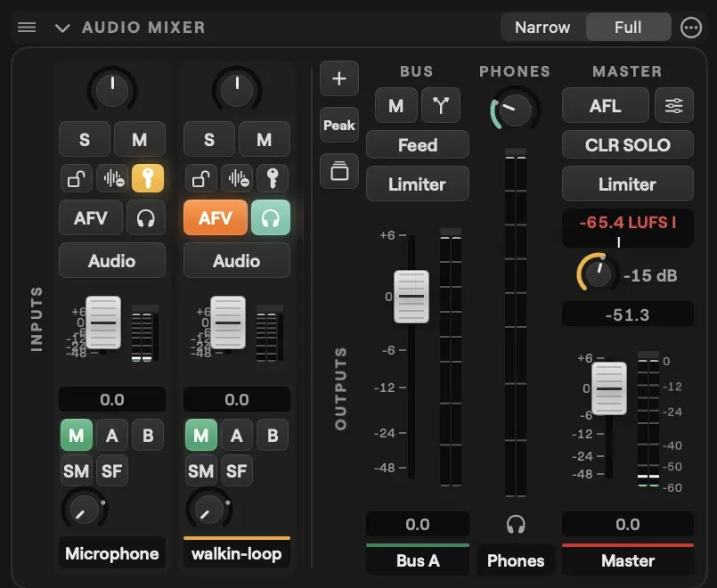Enable AFV on the Microphone channel
Viewport: 717px width, 588px height.
91,217
